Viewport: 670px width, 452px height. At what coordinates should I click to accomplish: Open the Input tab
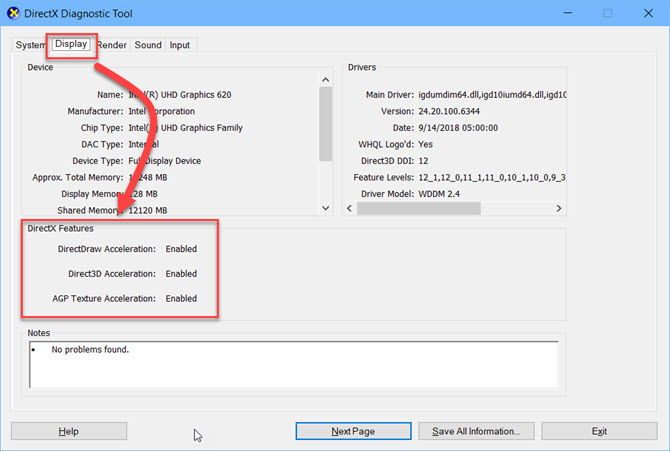[x=179, y=45]
